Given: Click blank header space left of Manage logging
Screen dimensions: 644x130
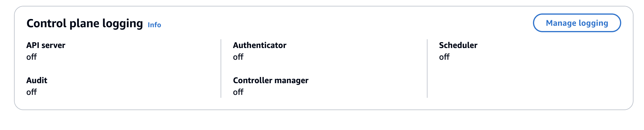Looking at the screenshot, I should click(x=351, y=23).
